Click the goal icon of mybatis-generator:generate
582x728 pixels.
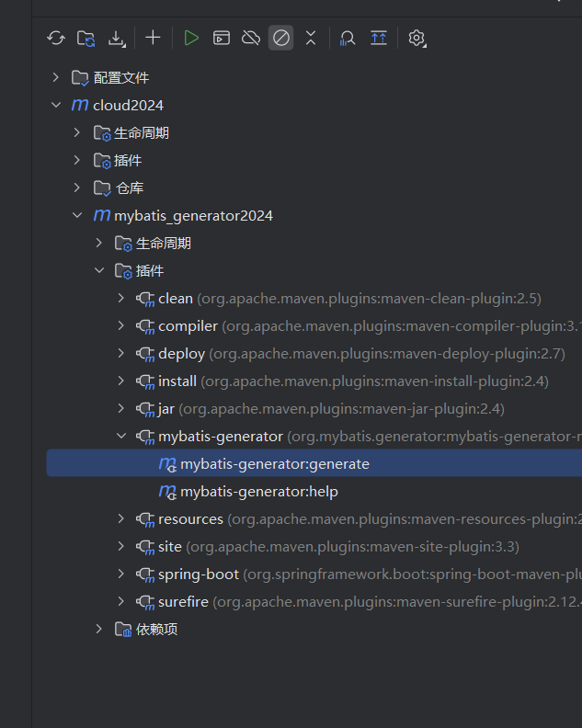click(x=167, y=464)
